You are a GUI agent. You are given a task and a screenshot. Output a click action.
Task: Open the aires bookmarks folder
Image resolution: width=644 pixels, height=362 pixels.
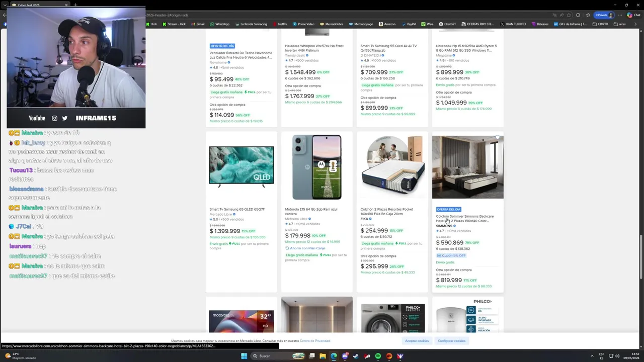click(619, 24)
